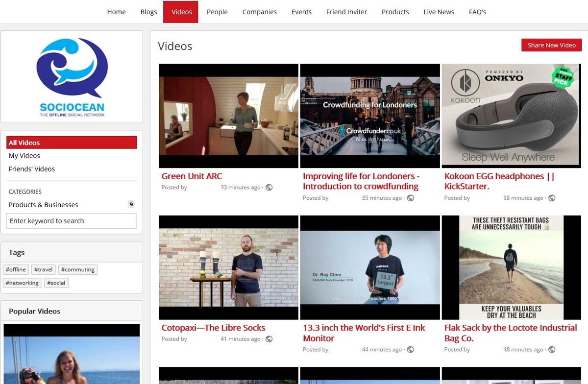This screenshot has width=588, height=384.
Task: Open the theft resistant bags thumbnail
Action: (512, 267)
